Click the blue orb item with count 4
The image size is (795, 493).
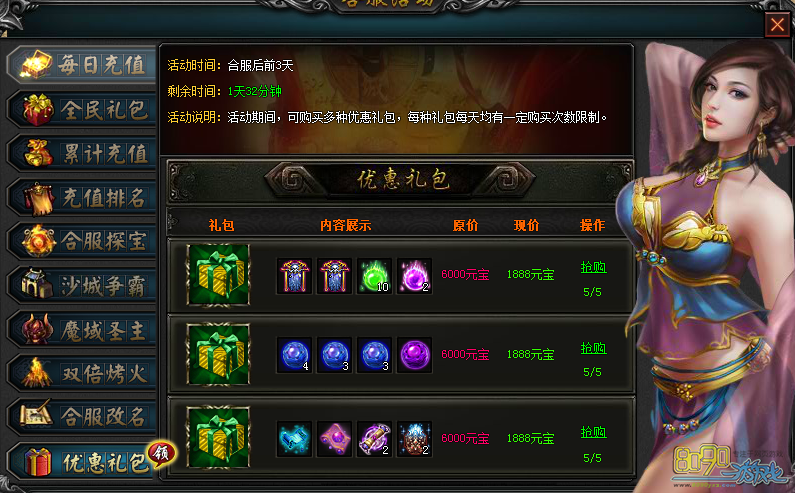click(x=294, y=355)
